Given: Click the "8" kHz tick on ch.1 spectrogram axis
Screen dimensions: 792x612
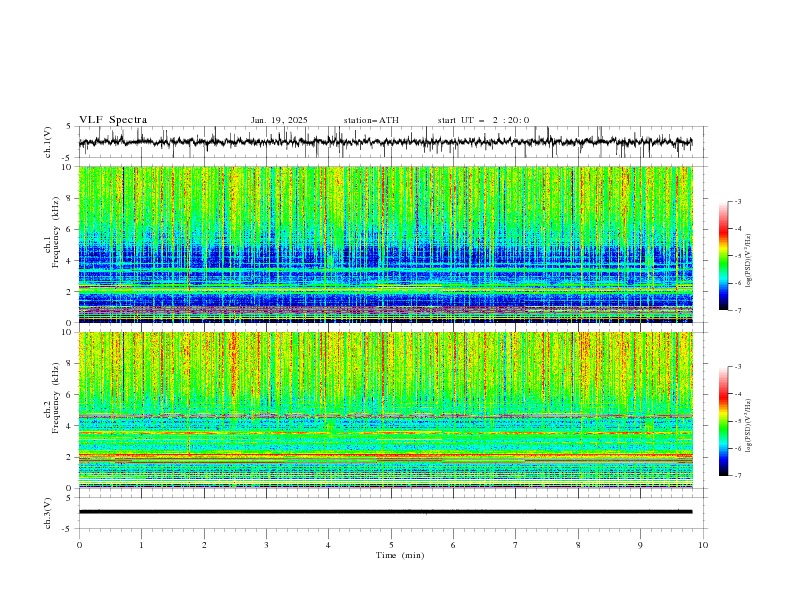Looking at the screenshot, I should point(69,198).
